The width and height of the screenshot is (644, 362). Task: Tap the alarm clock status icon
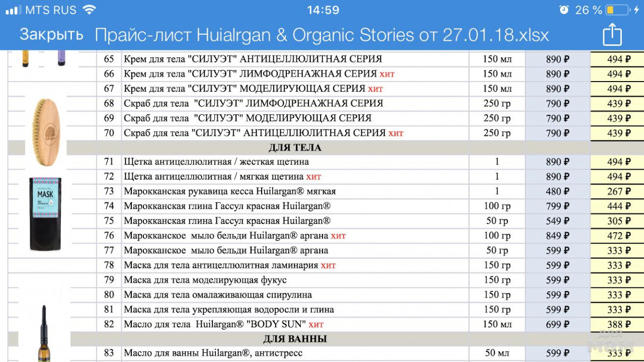(564, 10)
